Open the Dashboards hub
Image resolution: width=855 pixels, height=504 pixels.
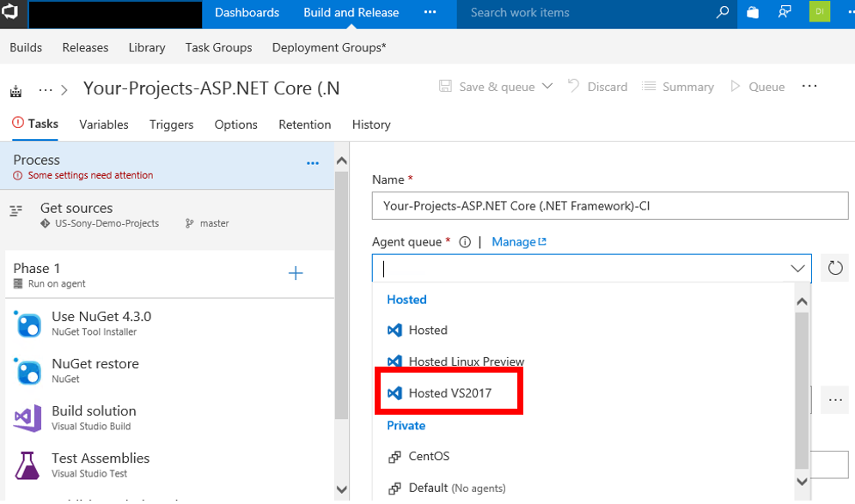[247, 13]
